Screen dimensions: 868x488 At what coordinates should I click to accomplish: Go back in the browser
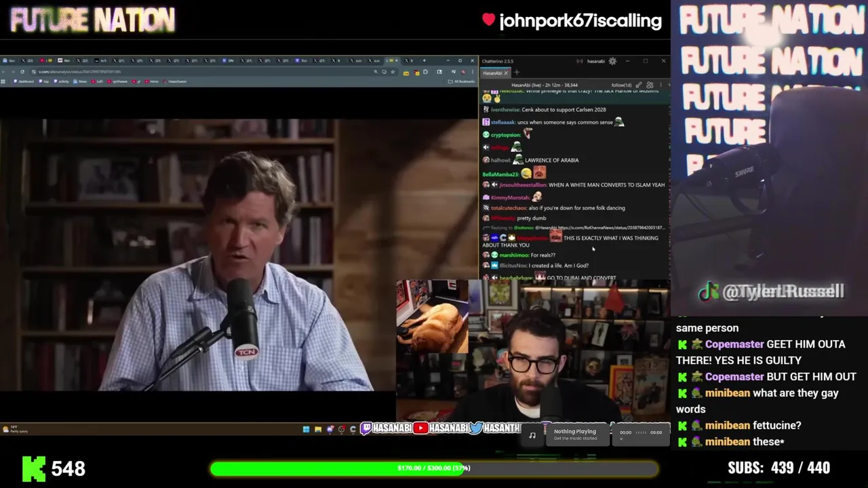pyautogui.click(x=3, y=72)
